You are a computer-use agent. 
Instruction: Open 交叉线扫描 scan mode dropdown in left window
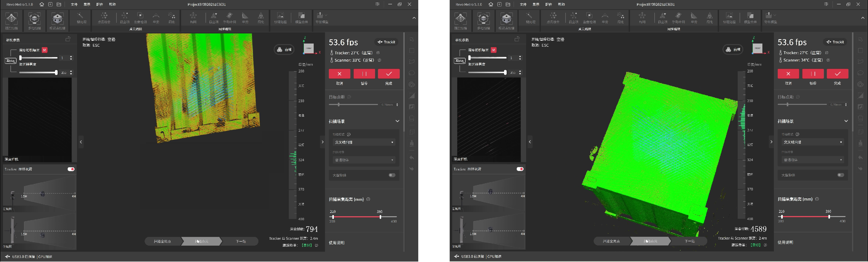coord(364,142)
